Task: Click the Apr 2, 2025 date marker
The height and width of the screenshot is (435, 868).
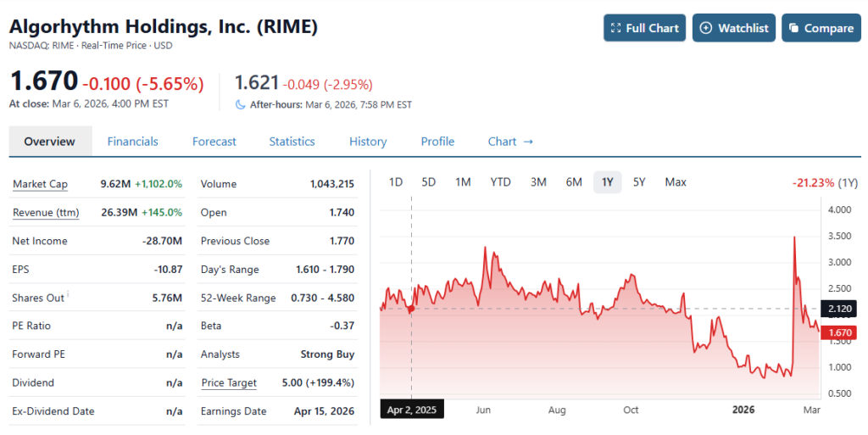Action: click(411, 410)
